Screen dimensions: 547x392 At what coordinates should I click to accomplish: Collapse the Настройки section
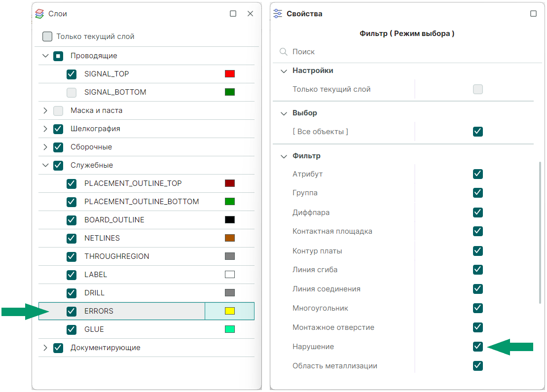(284, 71)
